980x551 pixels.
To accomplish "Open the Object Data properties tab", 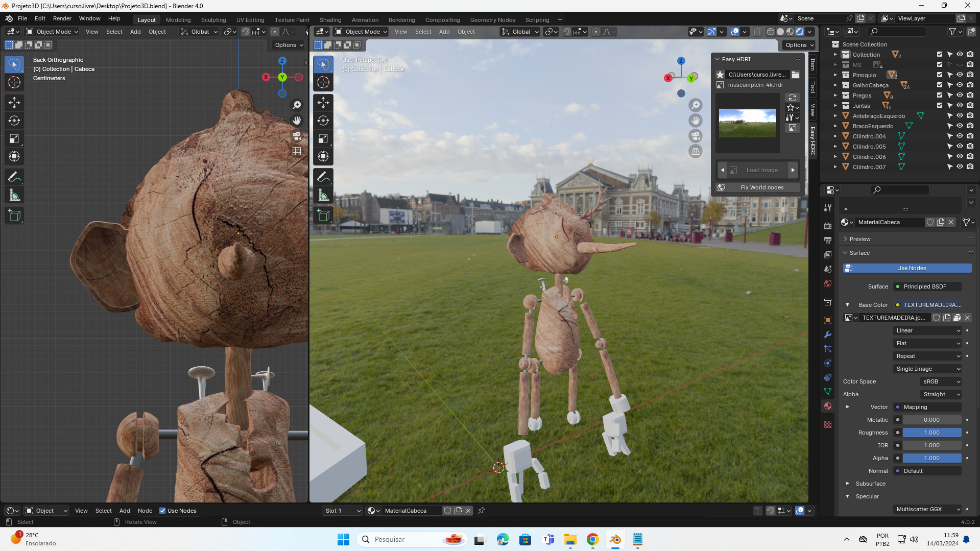I will click(828, 392).
